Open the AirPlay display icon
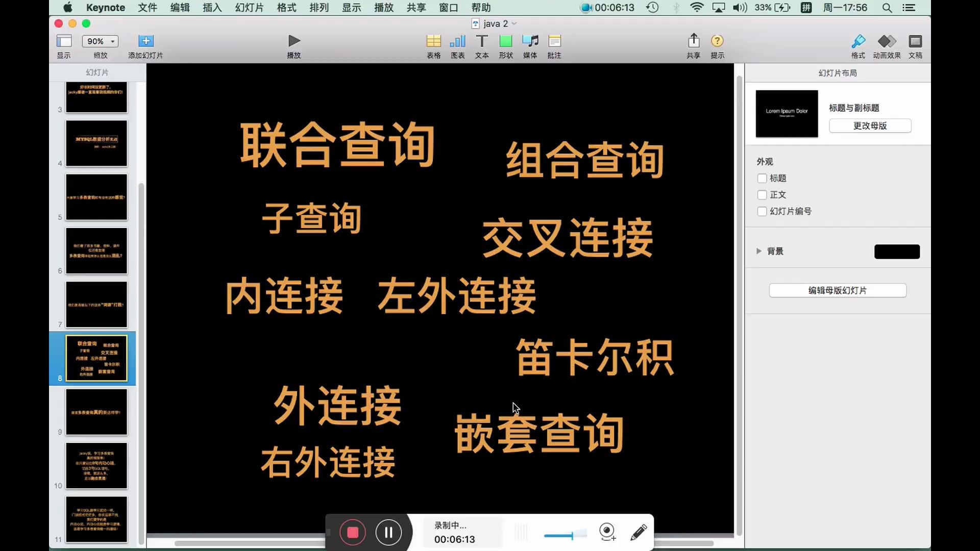980x551 pixels. 719,8
